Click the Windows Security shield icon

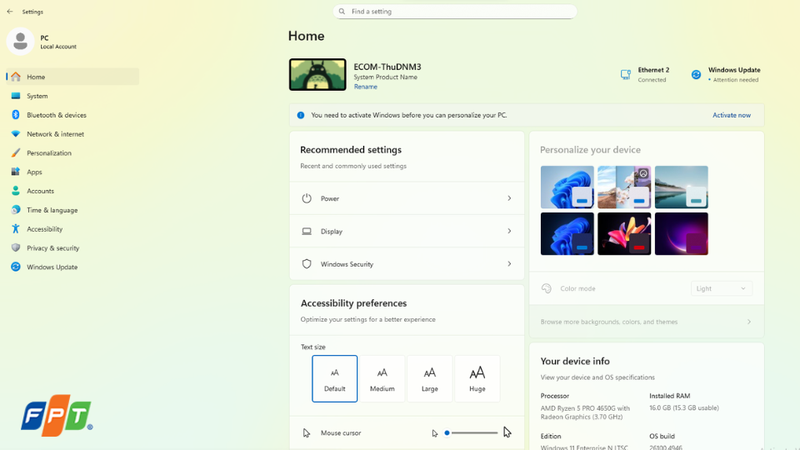306,264
